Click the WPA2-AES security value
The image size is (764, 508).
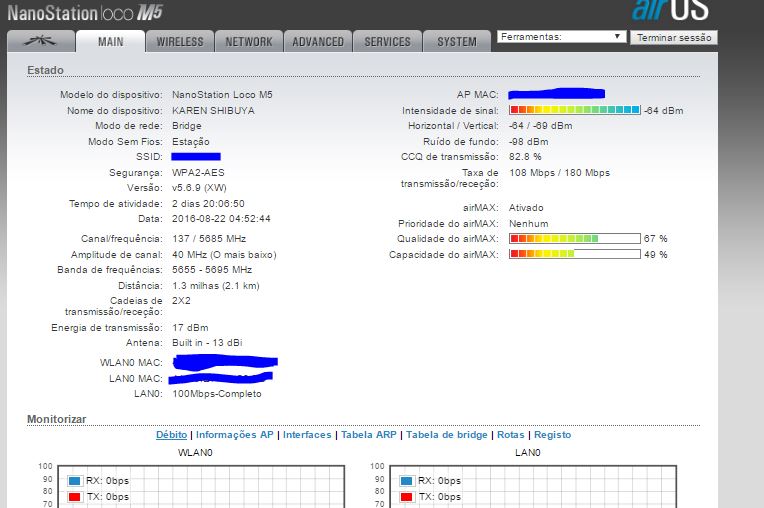click(x=198, y=172)
